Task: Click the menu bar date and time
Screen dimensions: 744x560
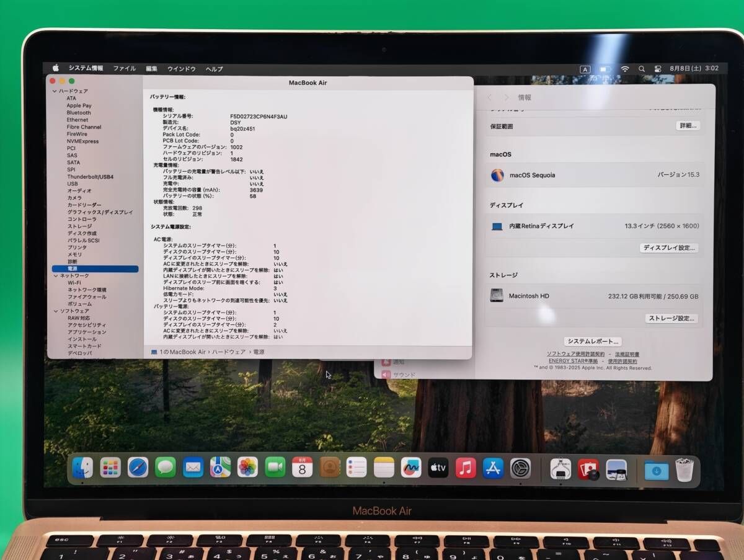Action: [694, 68]
